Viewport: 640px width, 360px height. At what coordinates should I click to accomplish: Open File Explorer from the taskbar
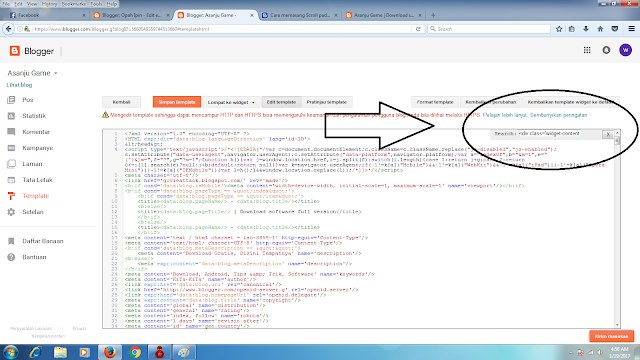click(60, 352)
